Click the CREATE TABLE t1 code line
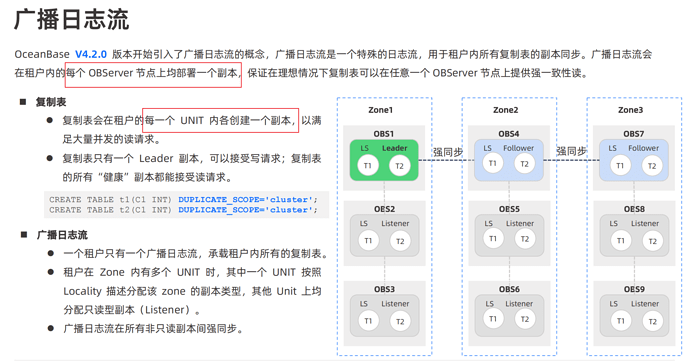 click(183, 199)
